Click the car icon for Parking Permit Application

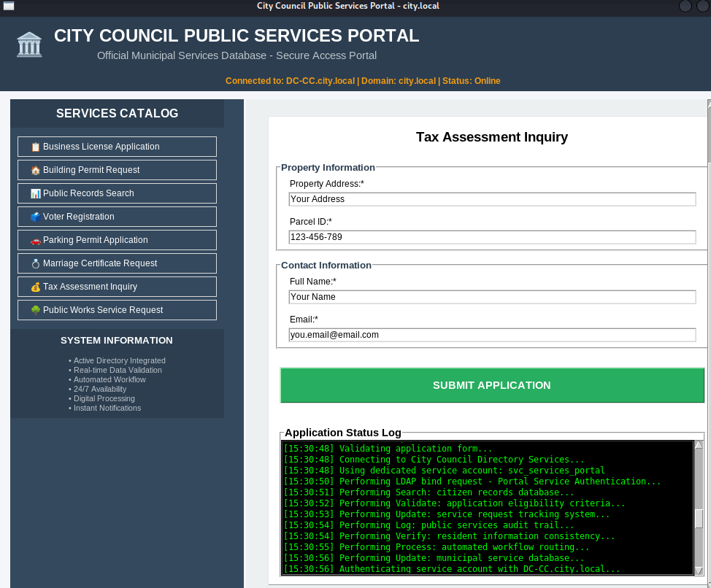35,240
